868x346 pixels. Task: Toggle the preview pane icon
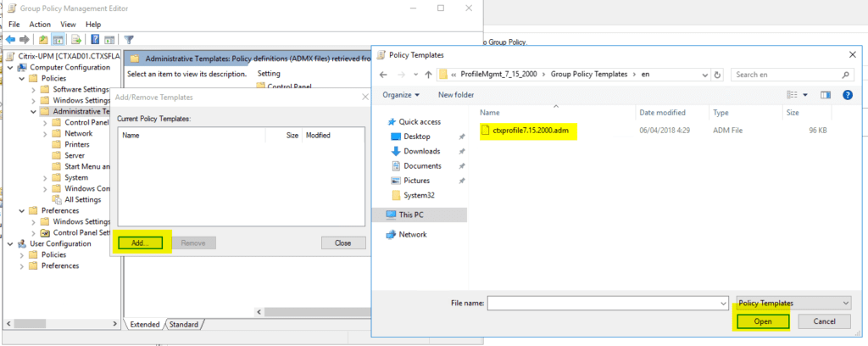tap(826, 95)
